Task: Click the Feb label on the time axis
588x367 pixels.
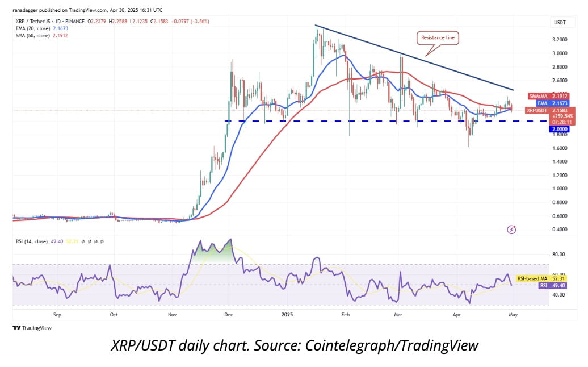Action: [346, 315]
